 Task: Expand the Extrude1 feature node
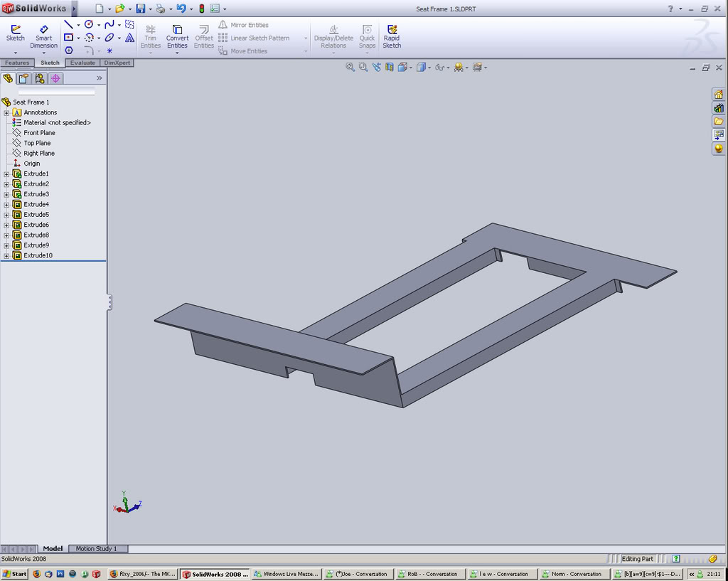coord(6,174)
